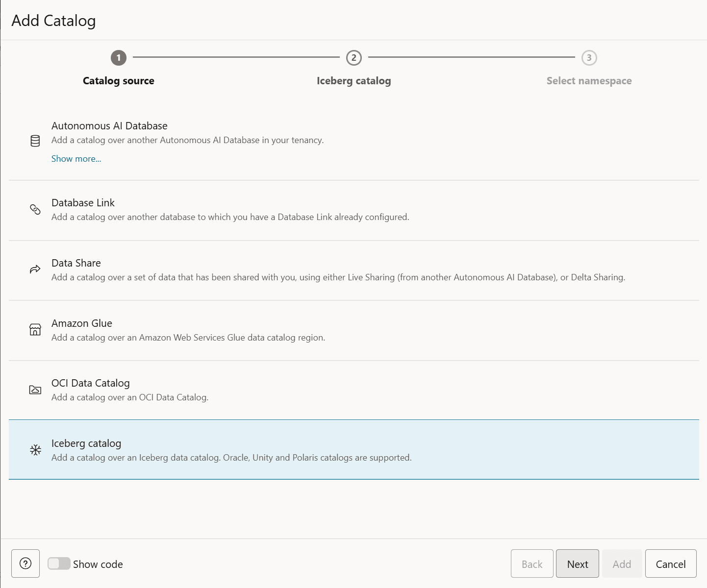Go to step 2 circle in wizard
The width and height of the screenshot is (707, 588).
pyautogui.click(x=354, y=58)
